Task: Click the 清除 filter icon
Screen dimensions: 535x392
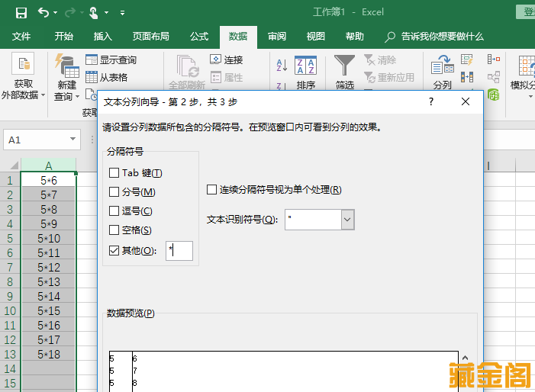Action: (x=369, y=59)
